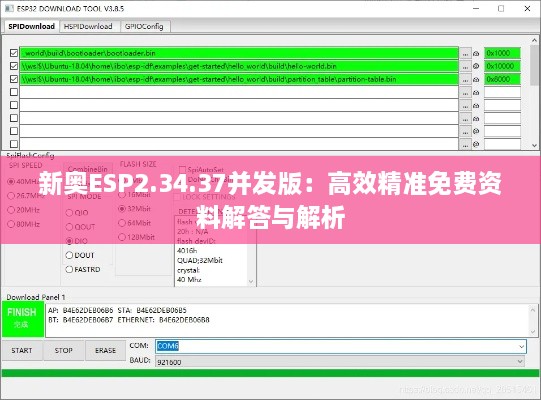The height and width of the screenshot is (400, 541).
Task: Open the BAUD rate dropdown
Action: coord(520,361)
